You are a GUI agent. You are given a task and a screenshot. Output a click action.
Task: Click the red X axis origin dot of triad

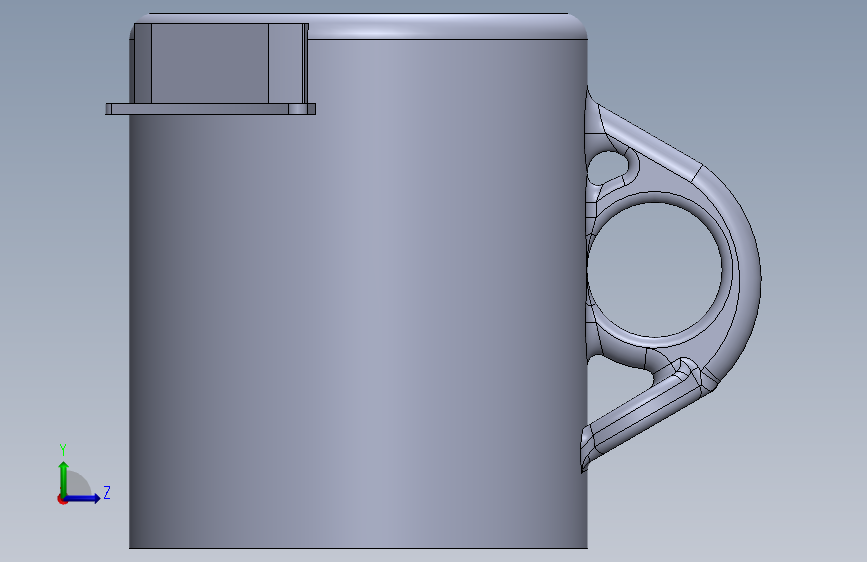coord(62,499)
